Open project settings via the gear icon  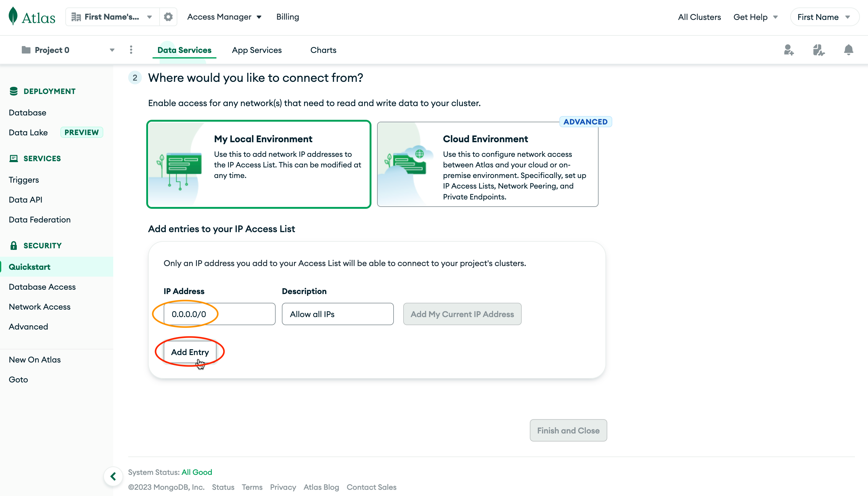click(168, 16)
